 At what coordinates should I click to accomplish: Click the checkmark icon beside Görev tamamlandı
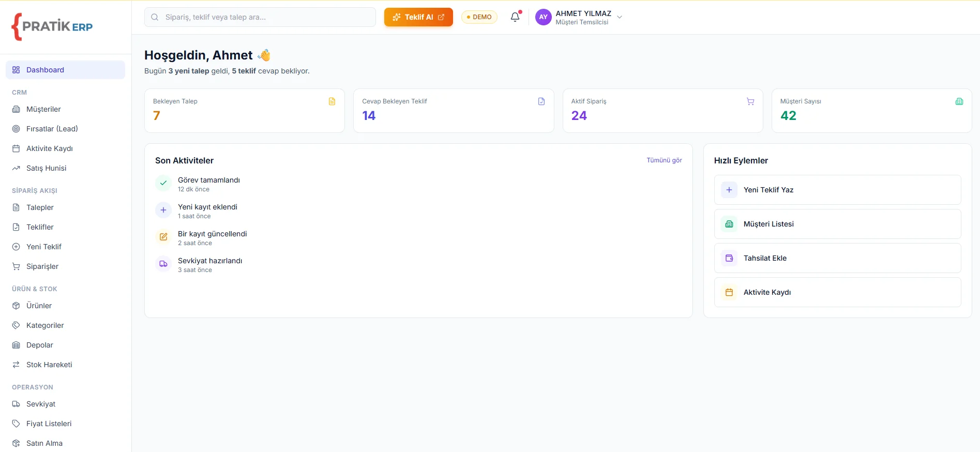tap(163, 183)
